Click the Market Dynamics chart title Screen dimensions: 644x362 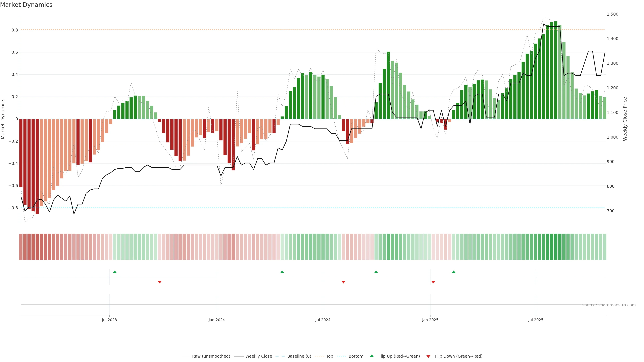[26, 5]
